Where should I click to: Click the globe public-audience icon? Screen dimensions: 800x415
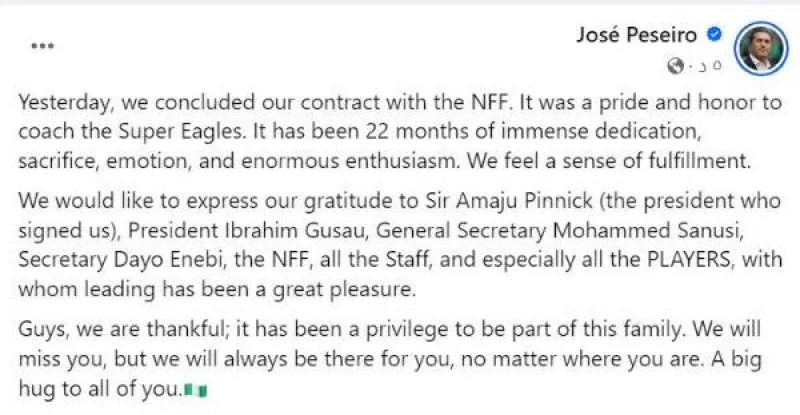click(x=678, y=66)
